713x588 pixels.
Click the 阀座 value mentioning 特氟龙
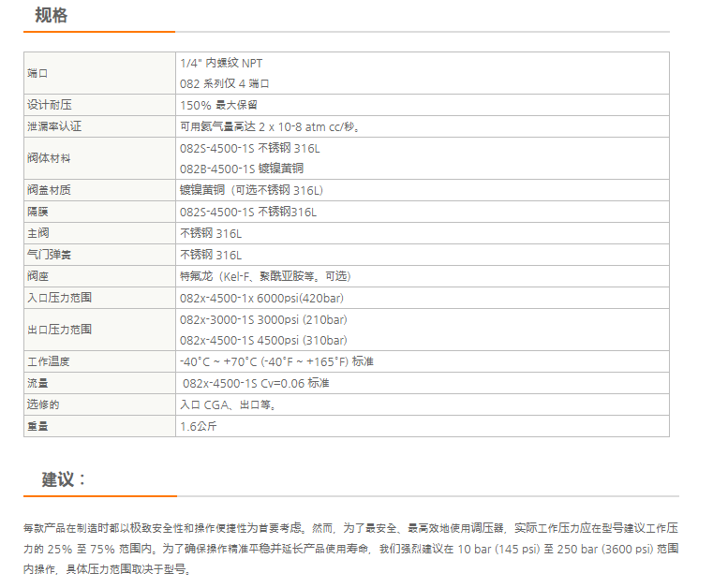coord(266,276)
